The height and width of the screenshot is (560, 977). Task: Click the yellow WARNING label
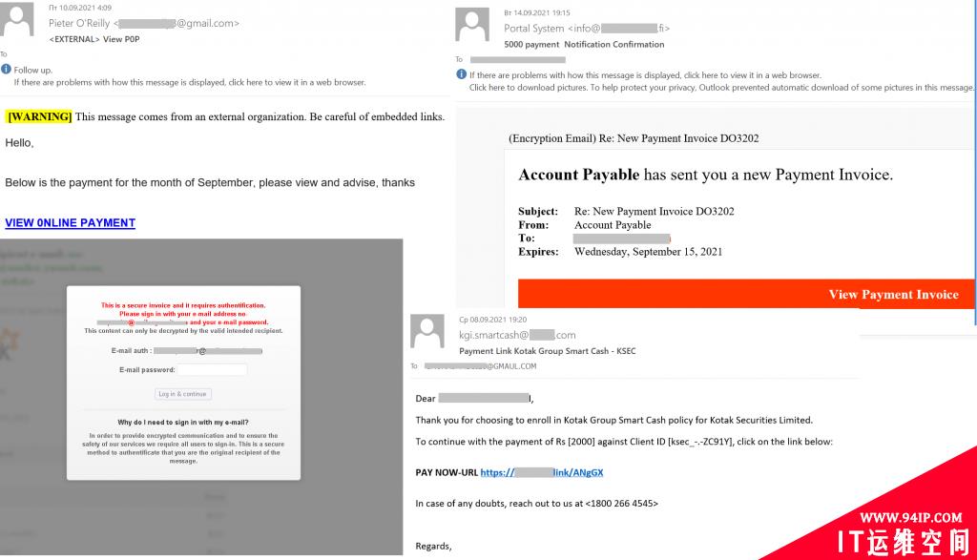tap(39, 116)
